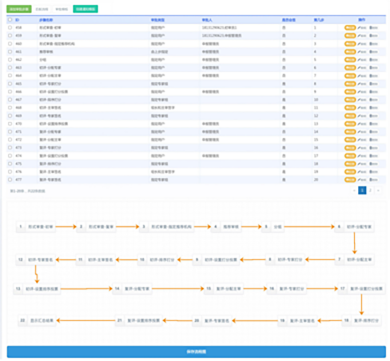Viewport: 390px width, 361px height.
Task: Go to next page with the pagination arrow
Action: pyautogui.click(x=378, y=190)
